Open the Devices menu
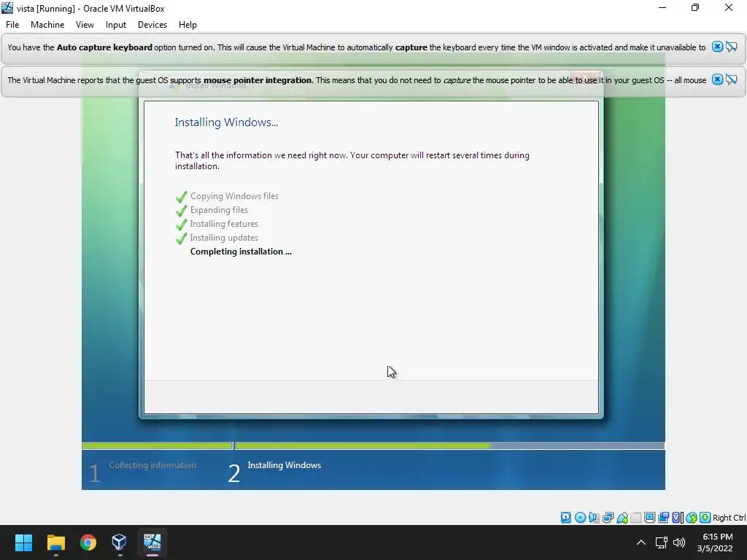This screenshot has height=560, width=747. point(152,24)
